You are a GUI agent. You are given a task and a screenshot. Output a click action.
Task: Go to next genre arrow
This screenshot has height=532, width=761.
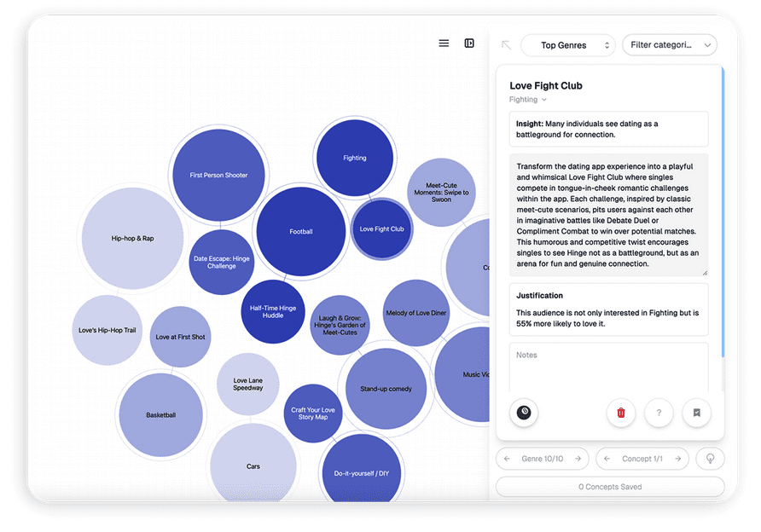click(x=578, y=459)
